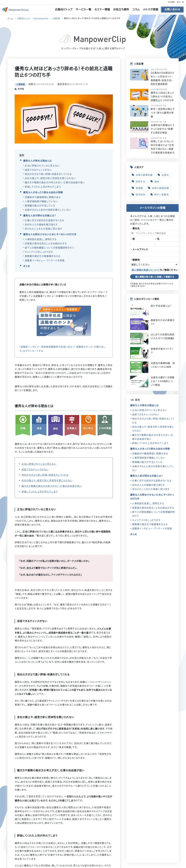Jump to まとめ in the main 目次
This screenshot has width=186, height=868.
tap(26, 266)
